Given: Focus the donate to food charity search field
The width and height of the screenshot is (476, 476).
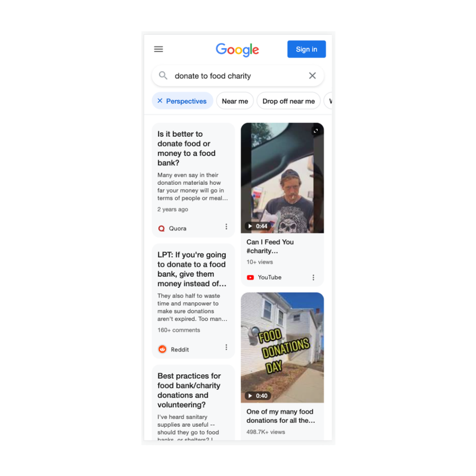Looking at the screenshot, I should (x=237, y=76).
